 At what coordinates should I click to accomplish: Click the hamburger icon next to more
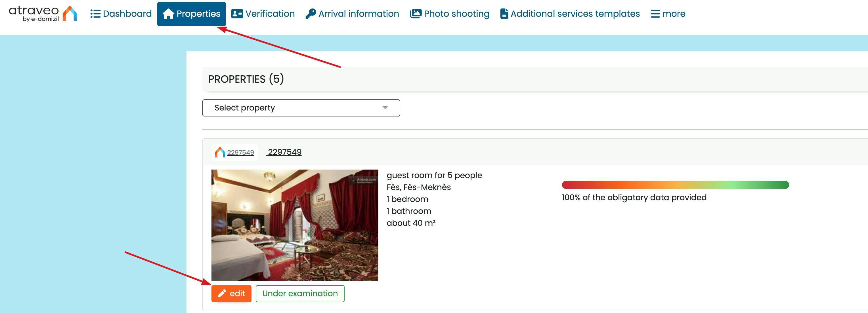(x=655, y=14)
